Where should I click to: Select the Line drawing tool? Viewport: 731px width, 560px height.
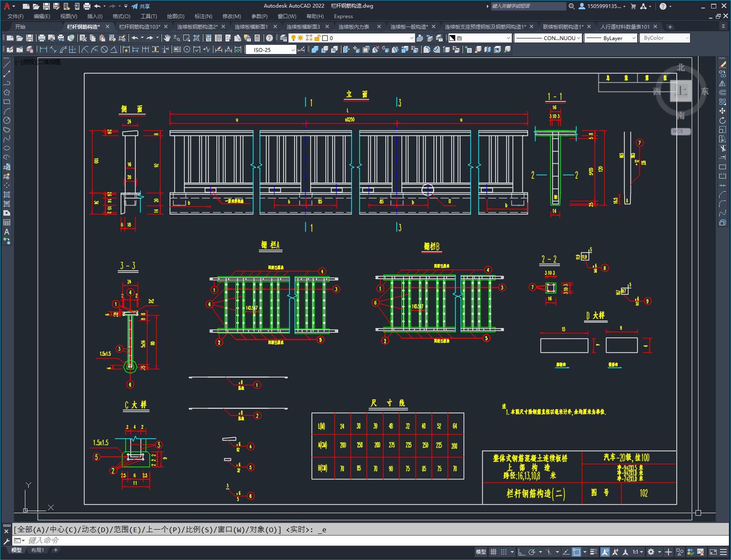[x=7, y=65]
